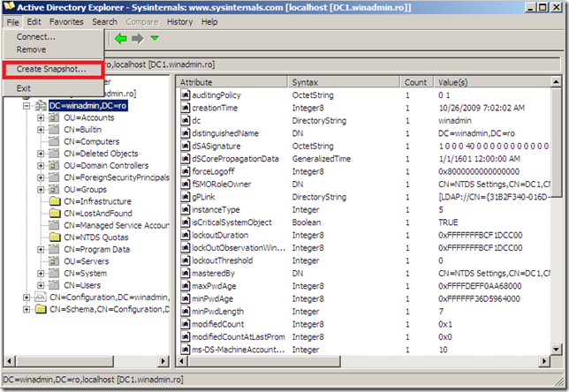Image resolution: width=569 pixels, height=392 pixels.
Task: Sort by the Syntax column header
Action: coord(344,82)
